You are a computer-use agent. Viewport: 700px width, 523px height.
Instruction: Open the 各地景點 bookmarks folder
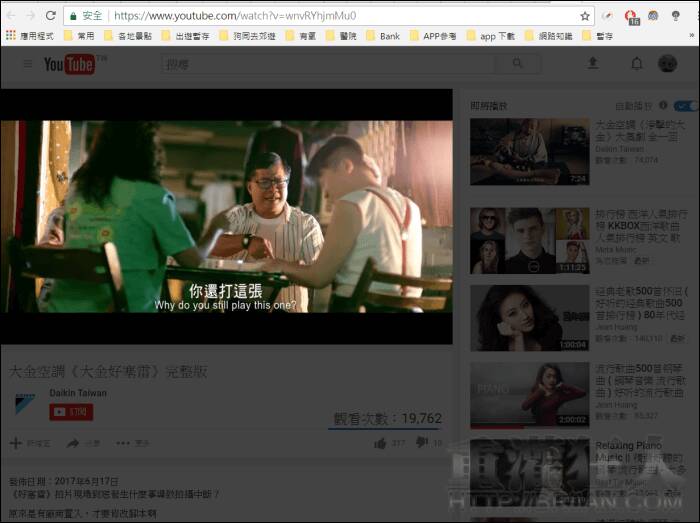128,36
